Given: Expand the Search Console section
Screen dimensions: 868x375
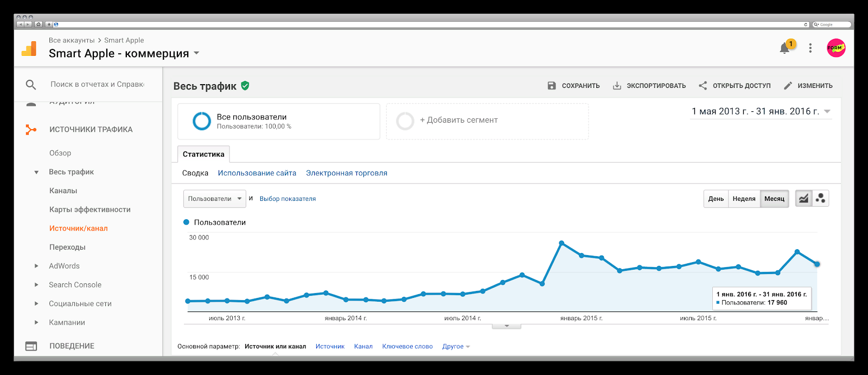Looking at the screenshot, I should [x=36, y=285].
